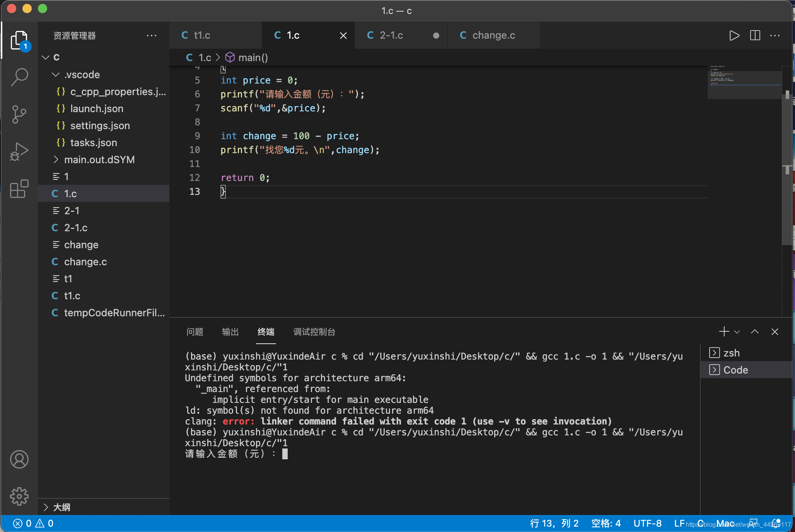Screen dimensions: 795x532
Task: Click the editor minimap preview
Action: (745, 82)
